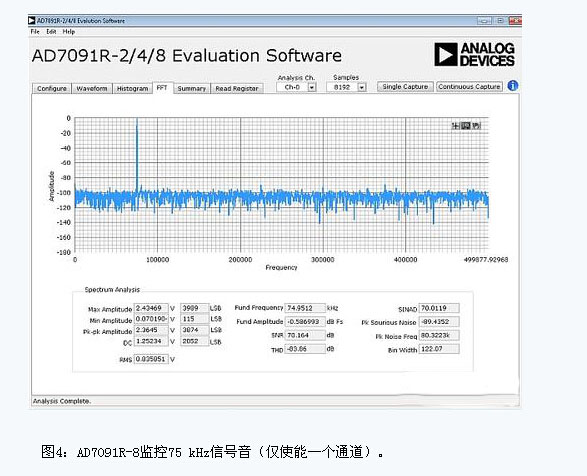Click the blue info icon
The image size is (587, 476).
pos(513,86)
